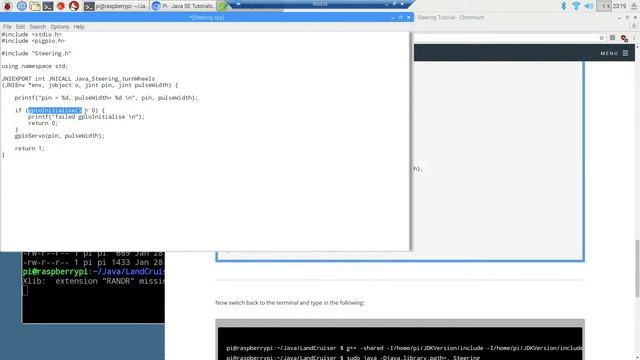Close the Chromium window
640x360 pixels.
point(635,18)
